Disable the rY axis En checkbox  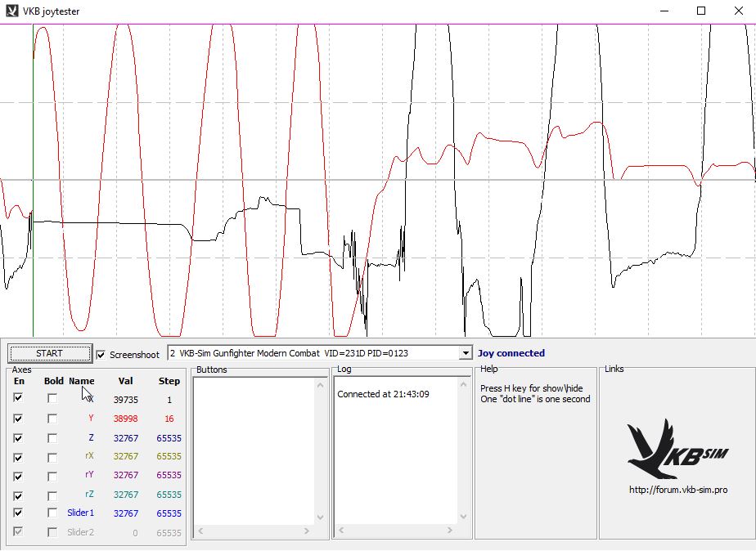tap(19, 476)
